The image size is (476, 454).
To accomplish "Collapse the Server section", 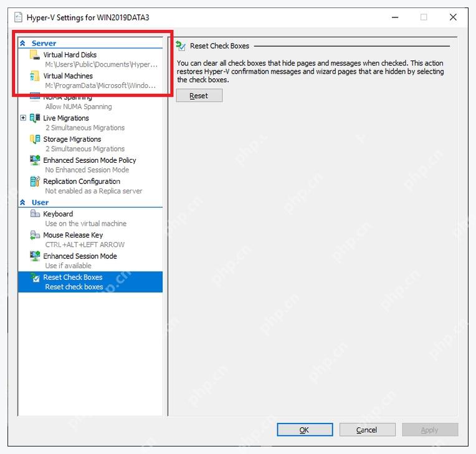I will 22,43.
